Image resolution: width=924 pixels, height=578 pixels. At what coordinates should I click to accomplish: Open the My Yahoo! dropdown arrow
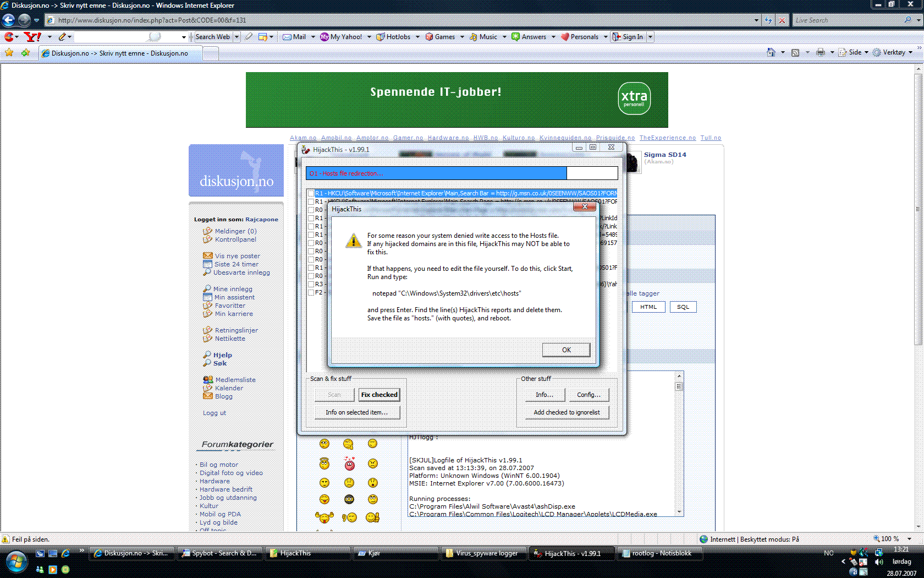369,37
